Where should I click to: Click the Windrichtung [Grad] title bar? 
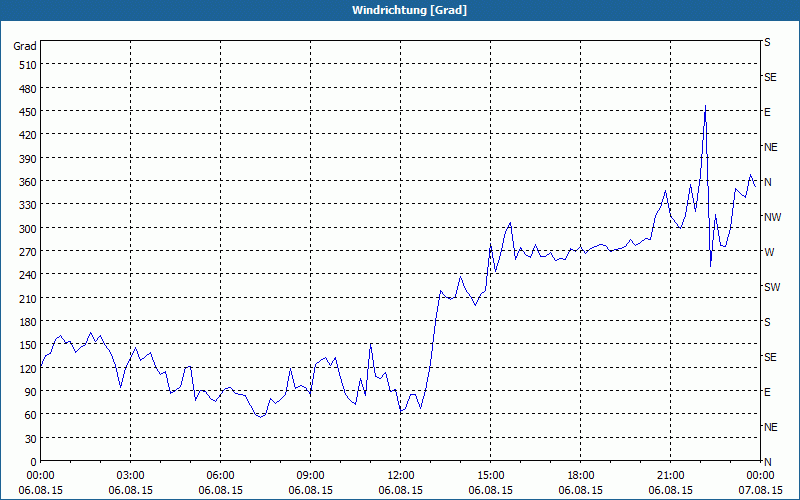pos(400,10)
